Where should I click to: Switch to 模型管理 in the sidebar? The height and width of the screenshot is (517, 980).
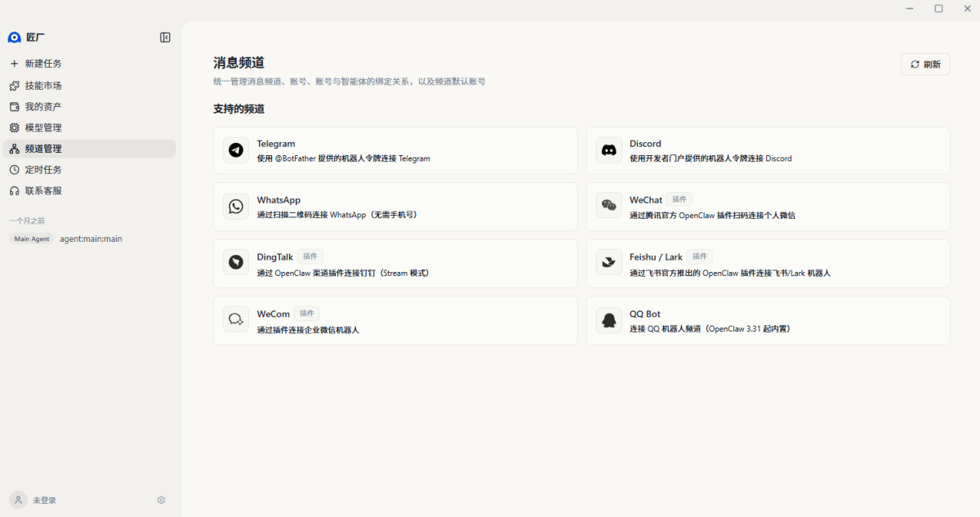point(89,127)
